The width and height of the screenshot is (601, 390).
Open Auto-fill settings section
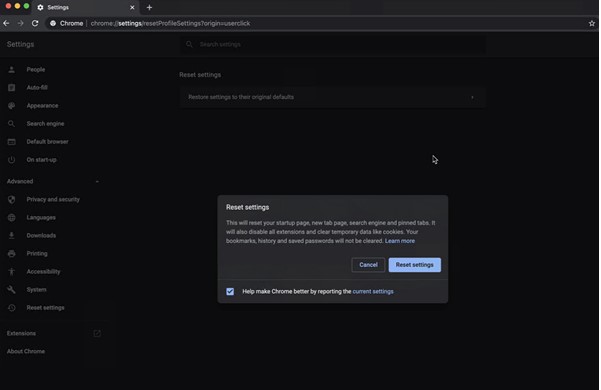[x=37, y=87]
